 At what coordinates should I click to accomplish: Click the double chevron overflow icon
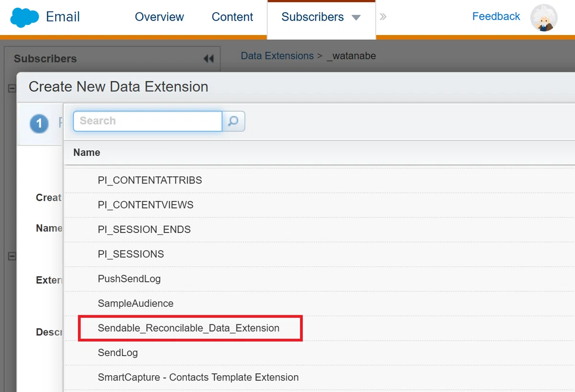(x=383, y=17)
